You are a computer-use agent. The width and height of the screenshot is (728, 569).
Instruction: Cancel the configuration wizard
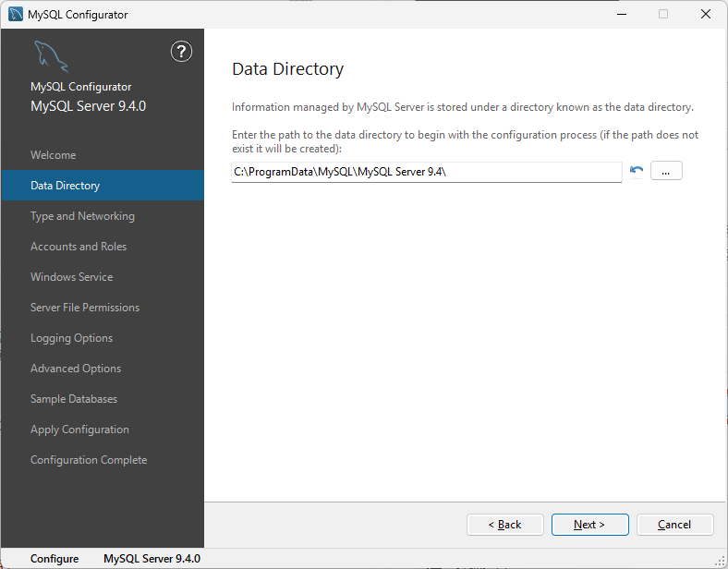coord(674,525)
